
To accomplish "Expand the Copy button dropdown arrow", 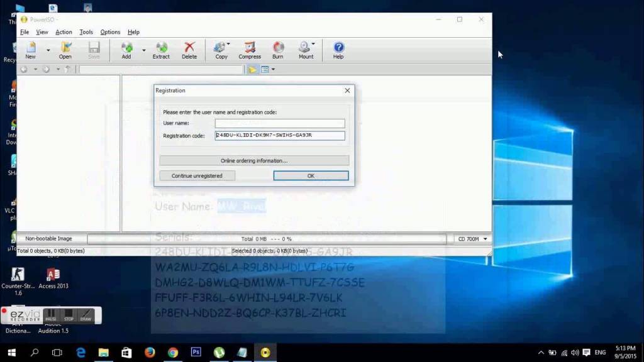I will point(228,44).
